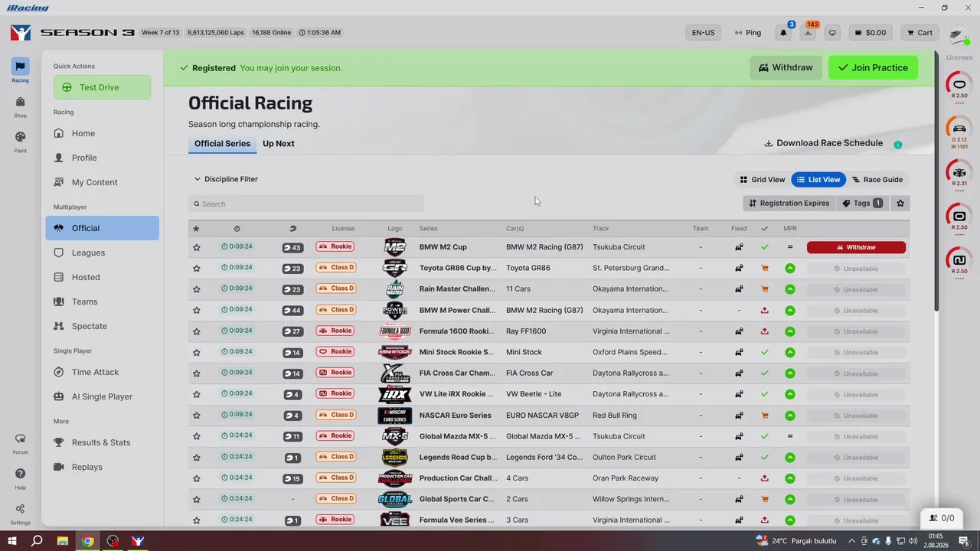Click the BMW M Power Challenge download icon
Screen dimensions: 980x551
764,310
